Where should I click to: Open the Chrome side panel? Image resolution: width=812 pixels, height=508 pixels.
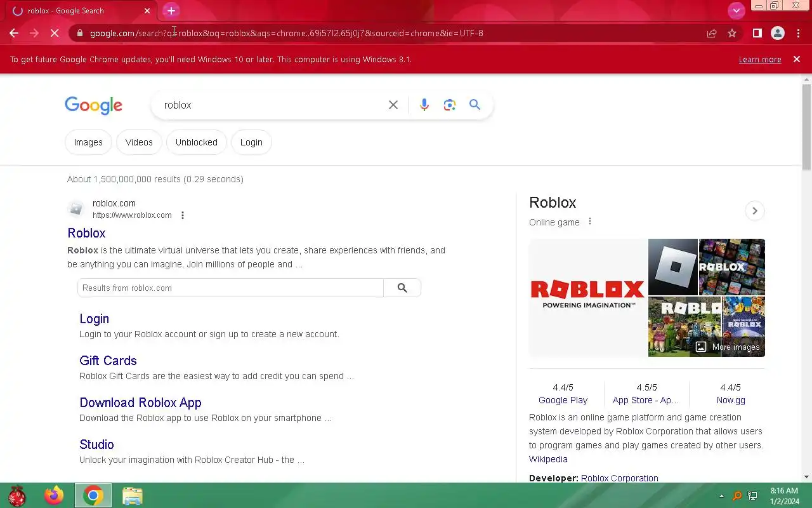pos(757,33)
